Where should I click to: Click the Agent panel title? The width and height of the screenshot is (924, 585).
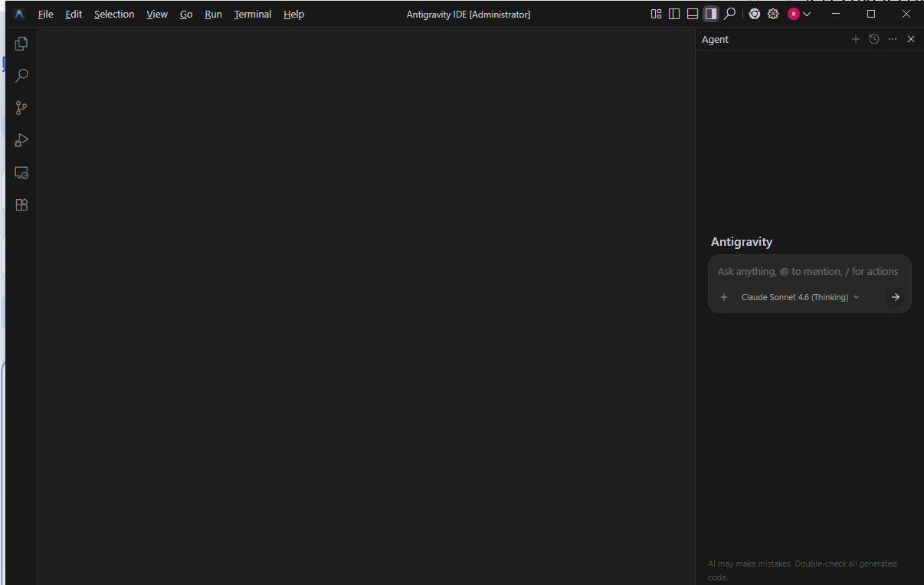coord(715,39)
